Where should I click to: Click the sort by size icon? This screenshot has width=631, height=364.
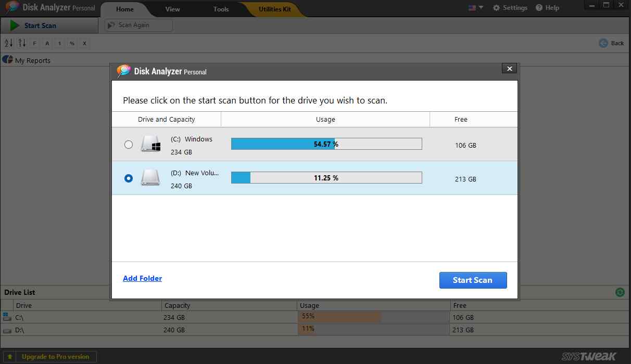[x=20, y=43]
